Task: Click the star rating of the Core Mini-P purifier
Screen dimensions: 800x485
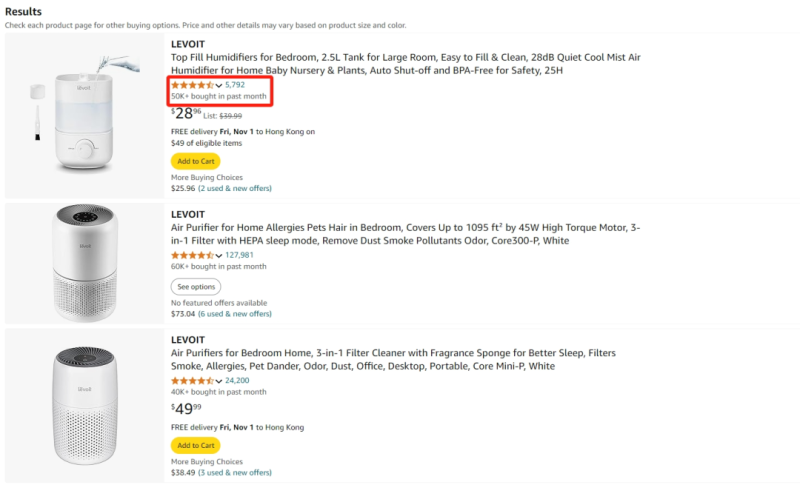Action: (192, 381)
